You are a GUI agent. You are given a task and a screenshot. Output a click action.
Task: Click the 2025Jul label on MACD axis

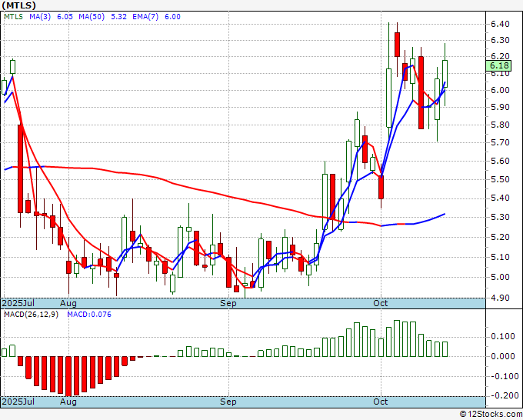pyautogui.click(x=18, y=402)
